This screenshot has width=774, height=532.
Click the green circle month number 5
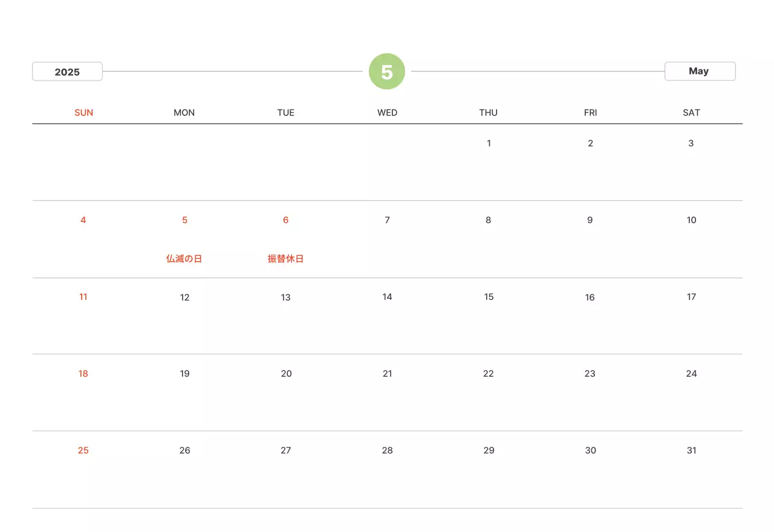[387, 72]
